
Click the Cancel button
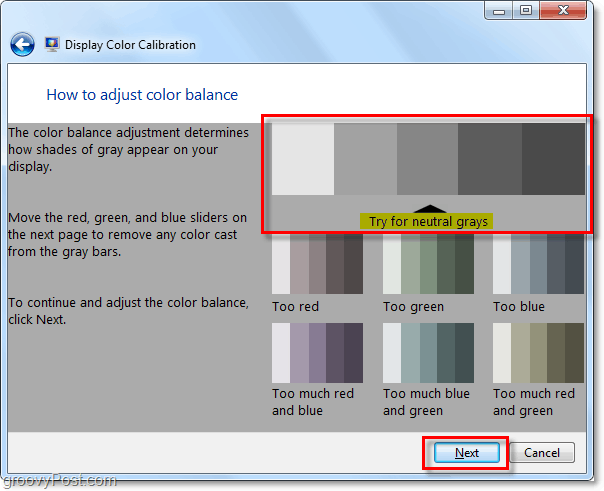pos(542,453)
